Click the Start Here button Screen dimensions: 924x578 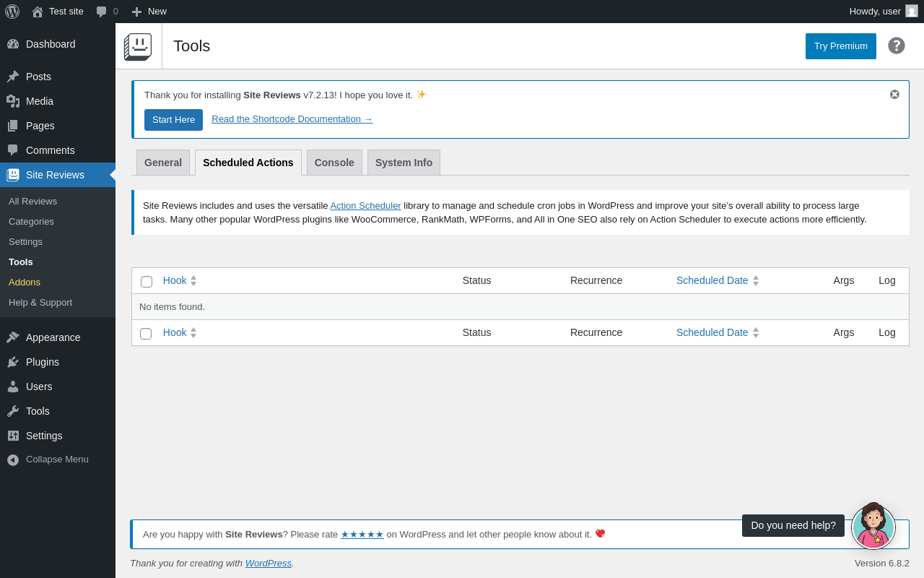click(173, 120)
